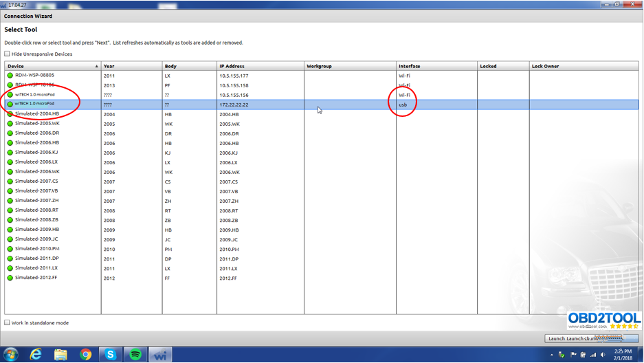
Task: Open Spotify from the taskbar
Action: pyautogui.click(x=135, y=354)
